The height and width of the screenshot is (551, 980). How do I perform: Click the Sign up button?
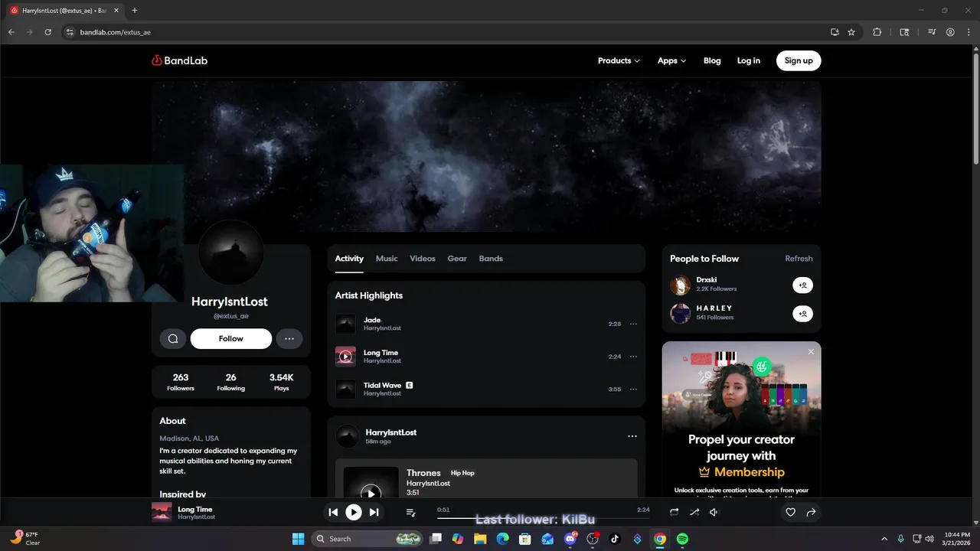[x=799, y=60]
